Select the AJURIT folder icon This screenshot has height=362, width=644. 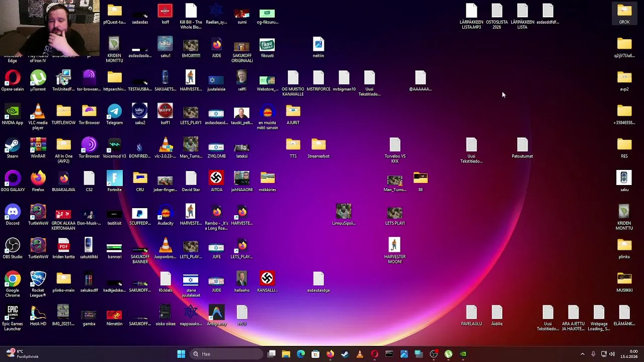(293, 114)
